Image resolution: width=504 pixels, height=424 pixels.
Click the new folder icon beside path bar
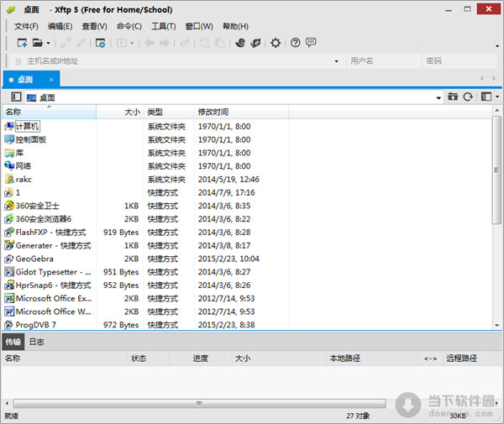click(454, 97)
